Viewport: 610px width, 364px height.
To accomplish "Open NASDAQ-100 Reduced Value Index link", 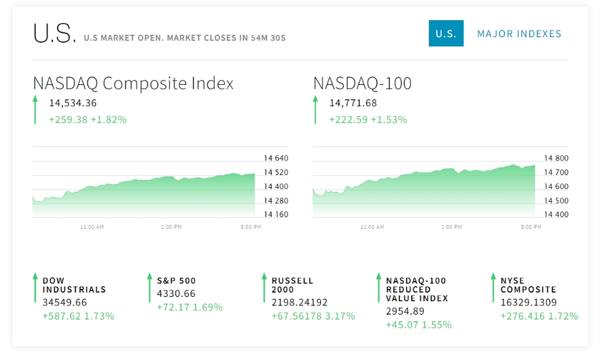I will point(417,290).
